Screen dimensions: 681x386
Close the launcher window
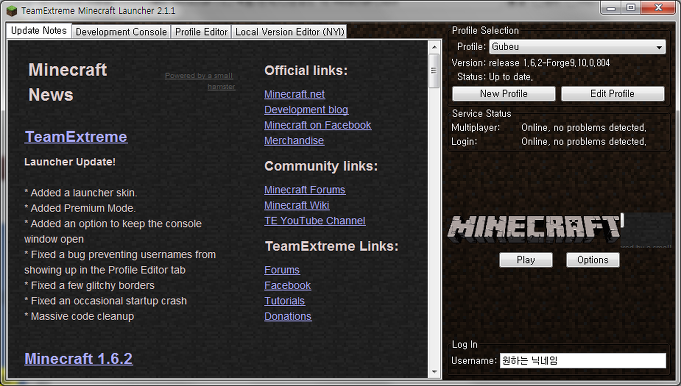[658, 8]
